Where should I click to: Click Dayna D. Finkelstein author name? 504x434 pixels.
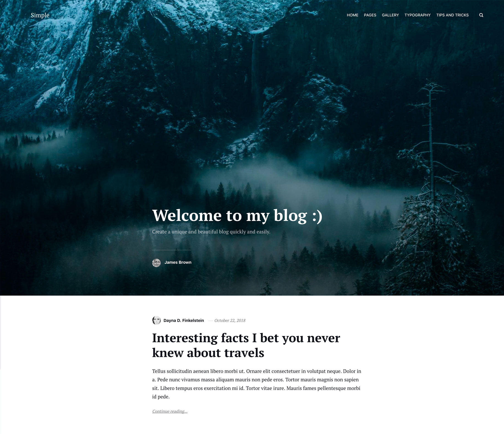184,320
